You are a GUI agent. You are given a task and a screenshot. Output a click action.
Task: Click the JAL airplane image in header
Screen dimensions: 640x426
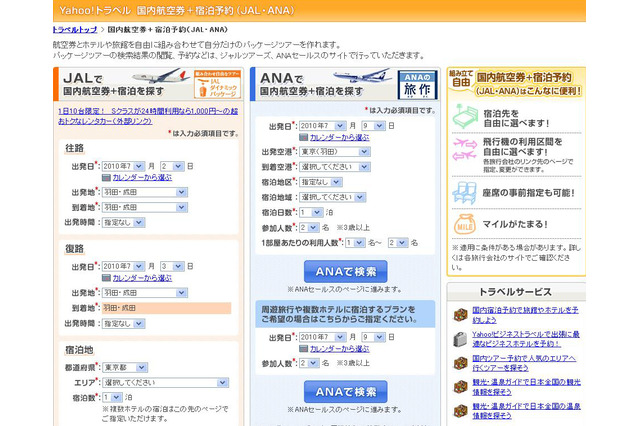click(x=160, y=75)
